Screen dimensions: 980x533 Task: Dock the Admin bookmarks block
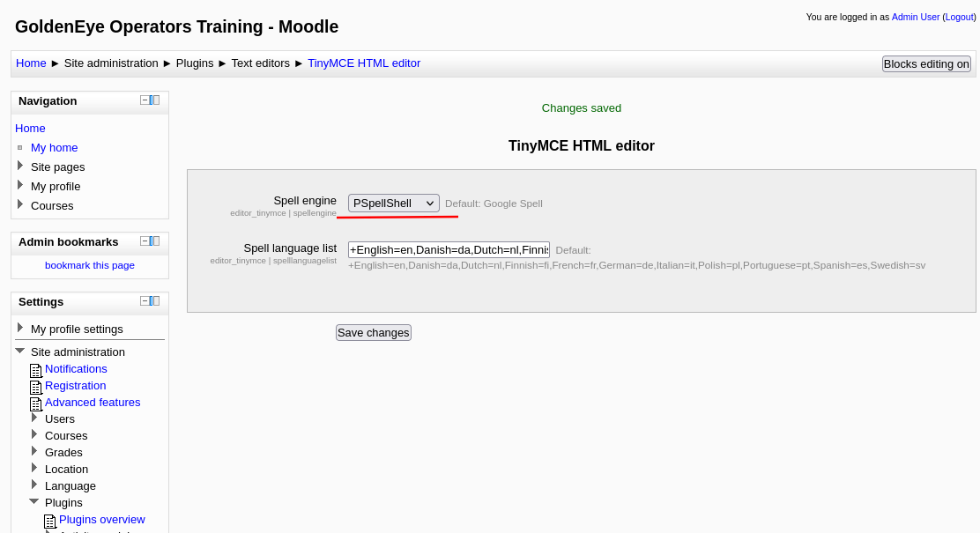point(154,241)
